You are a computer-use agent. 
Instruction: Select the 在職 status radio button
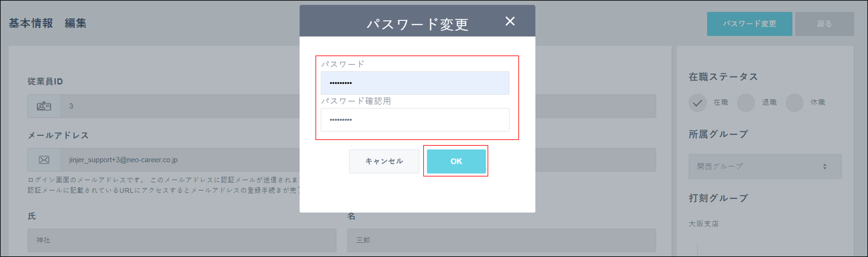point(697,103)
